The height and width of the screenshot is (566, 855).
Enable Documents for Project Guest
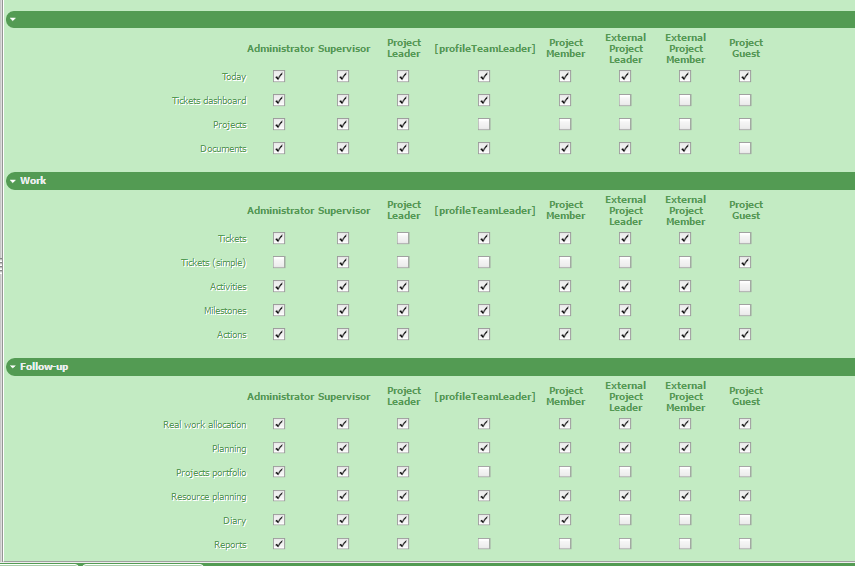745,148
